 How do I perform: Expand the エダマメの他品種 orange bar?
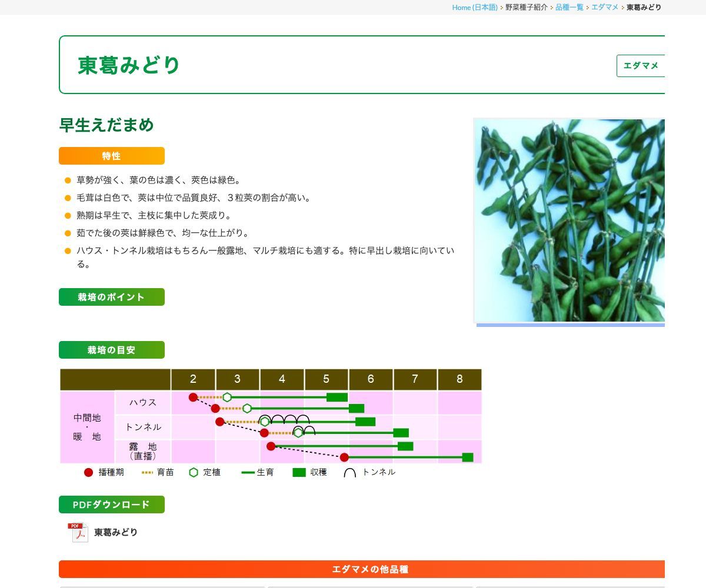pyautogui.click(x=369, y=569)
